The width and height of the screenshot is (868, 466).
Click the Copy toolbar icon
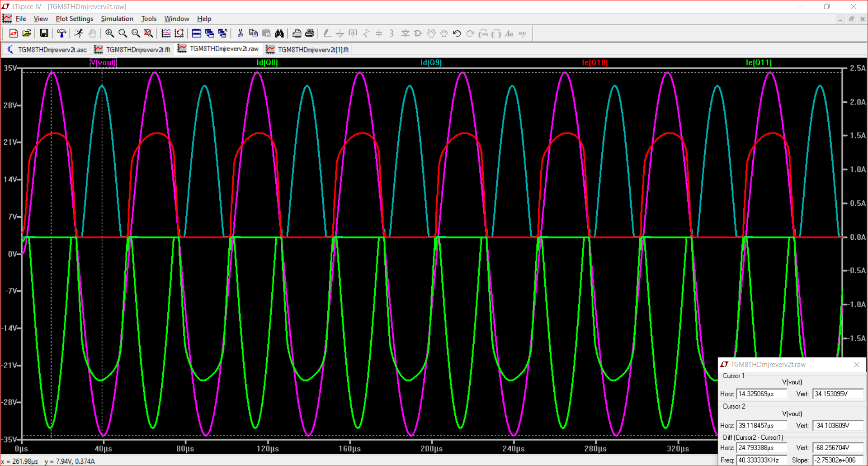pyautogui.click(x=253, y=33)
